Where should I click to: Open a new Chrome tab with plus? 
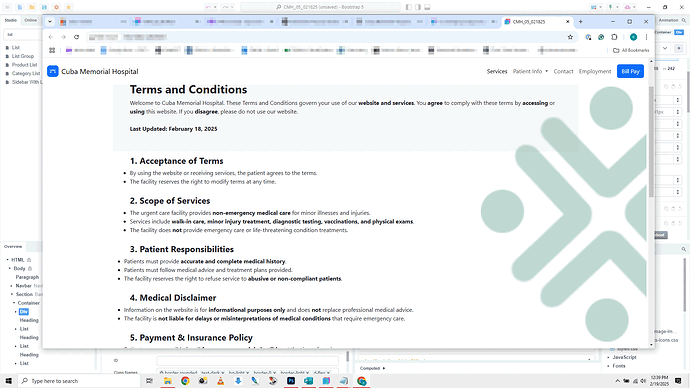[580, 22]
